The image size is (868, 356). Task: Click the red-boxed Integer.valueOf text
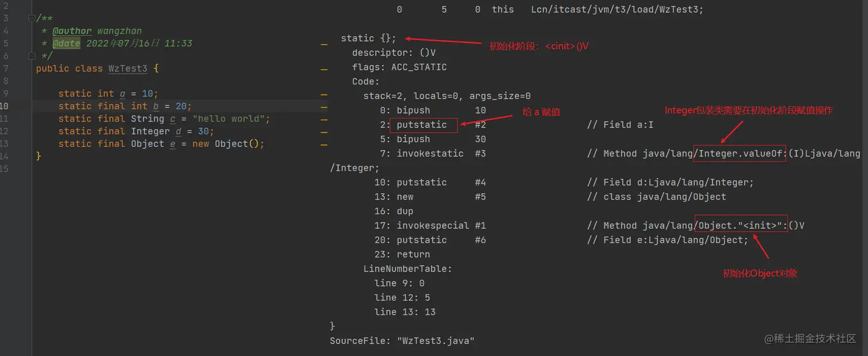pyautogui.click(x=739, y=154)
